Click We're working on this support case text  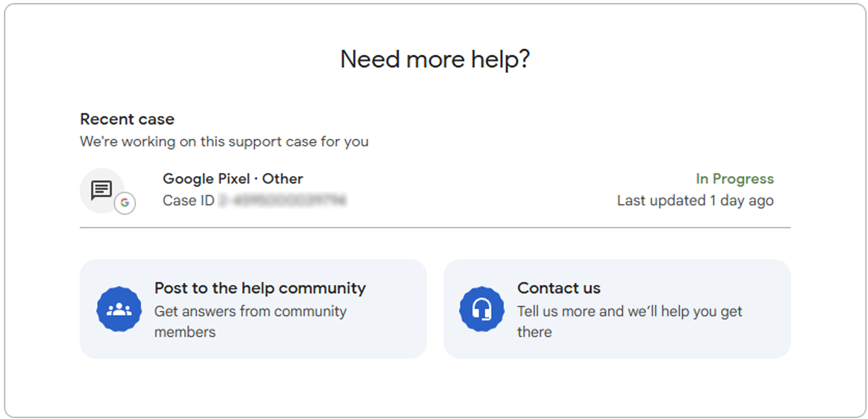pyautogui.click(x=224, y=142)
